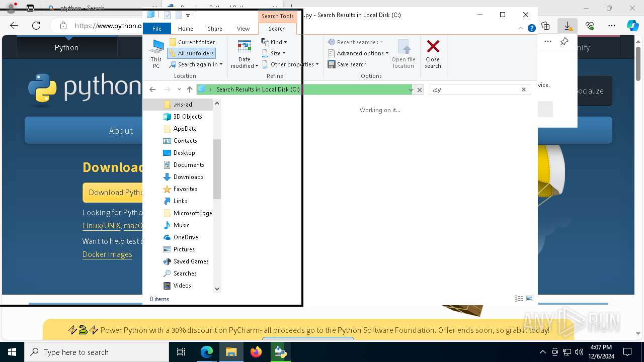The image size is (644, 362).
Task: Go up one folder level arrow
Action: [x=189, y=89]
